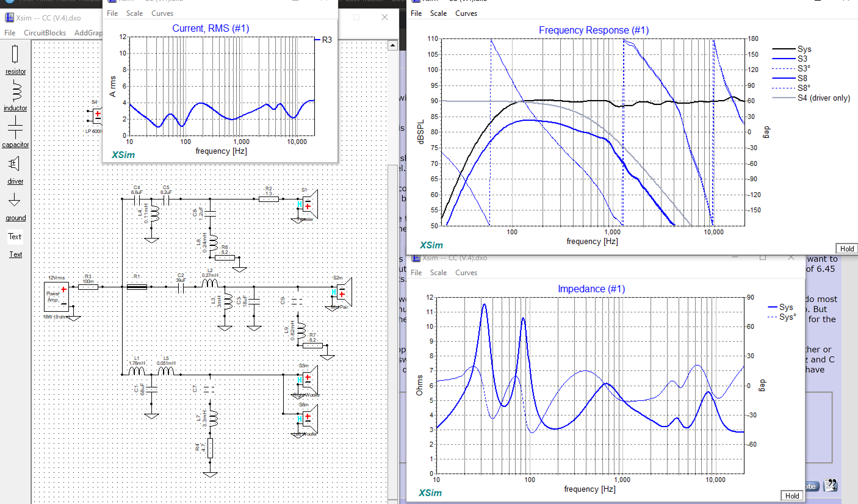Open Scale menu in Frequency Response window
The width and height of the screenshot is (858, 504).
click(438, 13)
